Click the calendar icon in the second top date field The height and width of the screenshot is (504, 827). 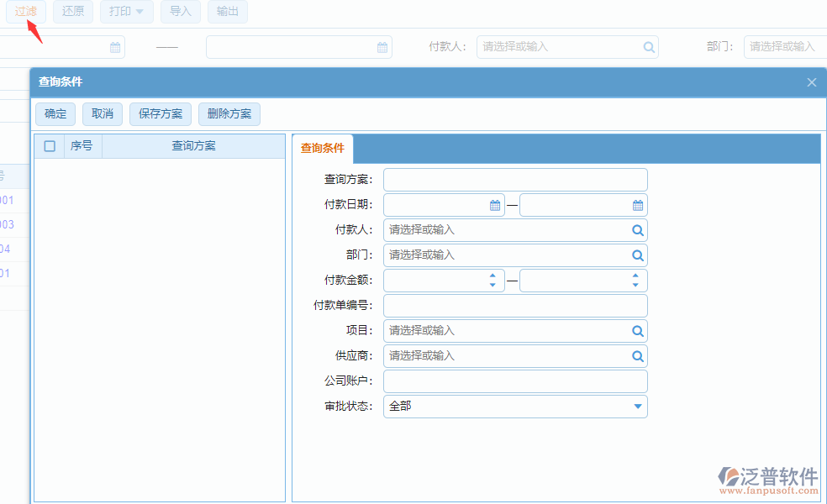pyautogui.click(x=383, y=47)
